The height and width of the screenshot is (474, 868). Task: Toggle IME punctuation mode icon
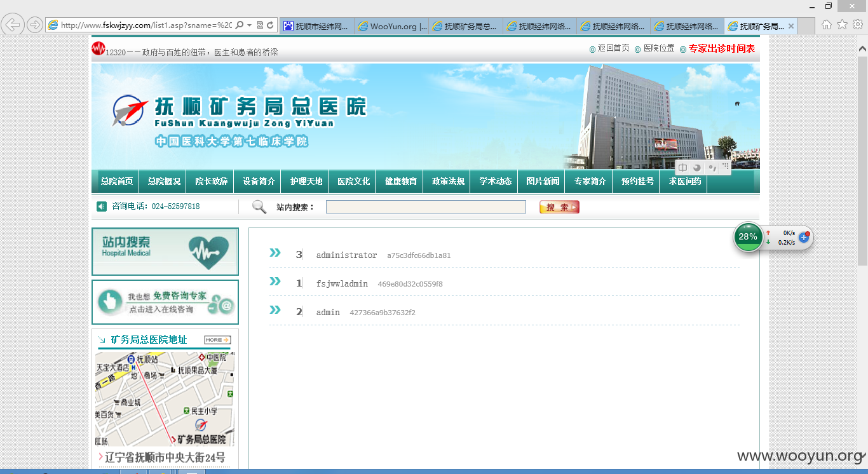point(712,168)
